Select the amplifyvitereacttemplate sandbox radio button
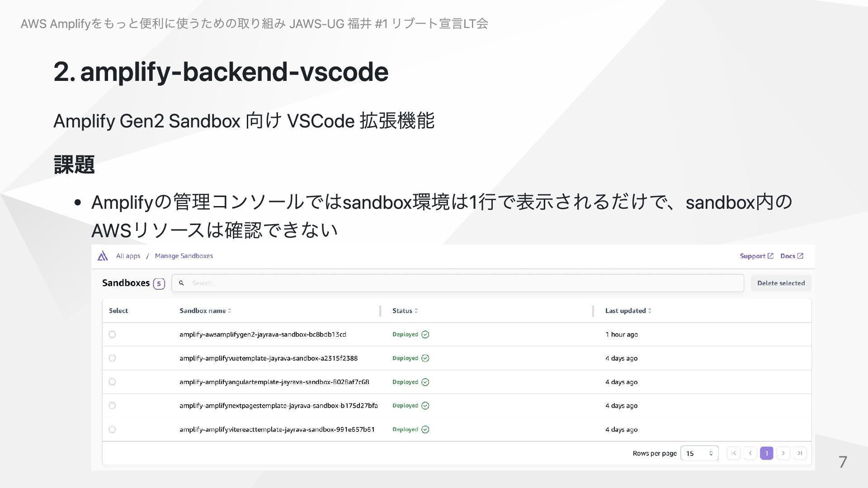 112,429
